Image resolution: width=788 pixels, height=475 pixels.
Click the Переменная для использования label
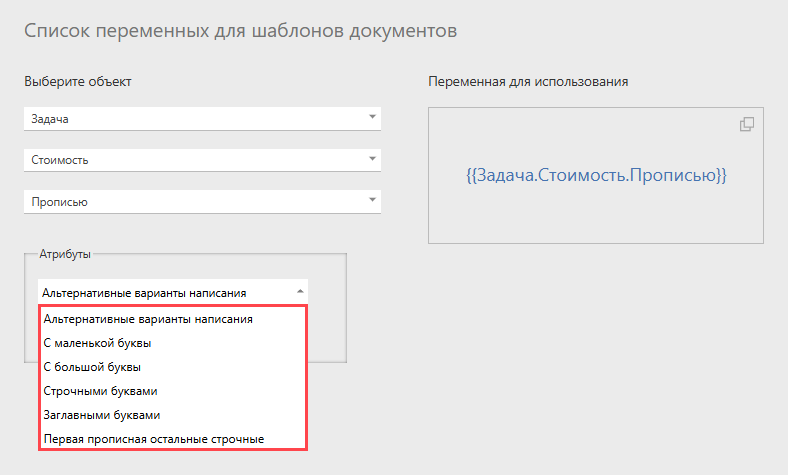point(528,81)
